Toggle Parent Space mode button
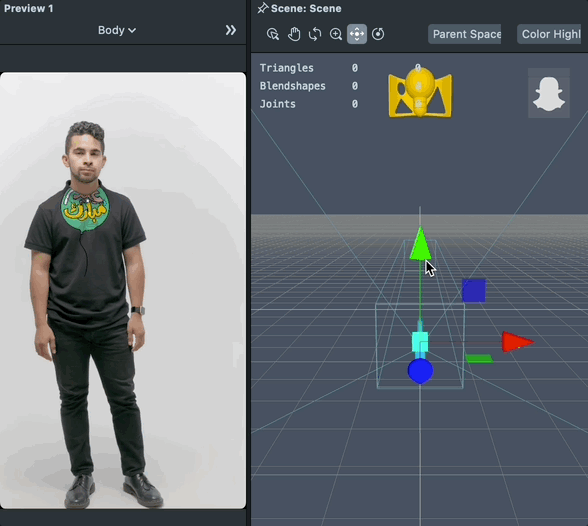 (465, 34)
